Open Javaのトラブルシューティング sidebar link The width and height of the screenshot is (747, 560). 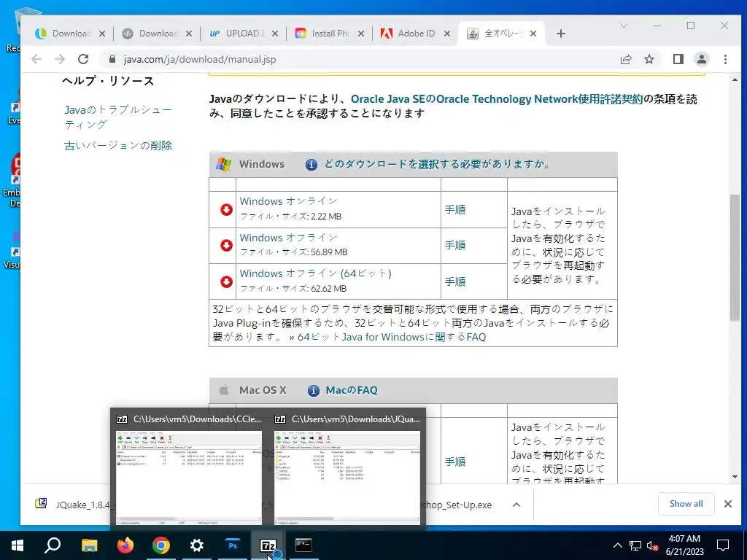[118, 117]
